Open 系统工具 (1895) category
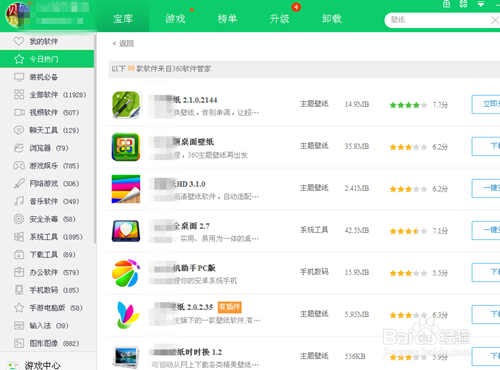This screenshot has width=500, height=370. point(47,237)
